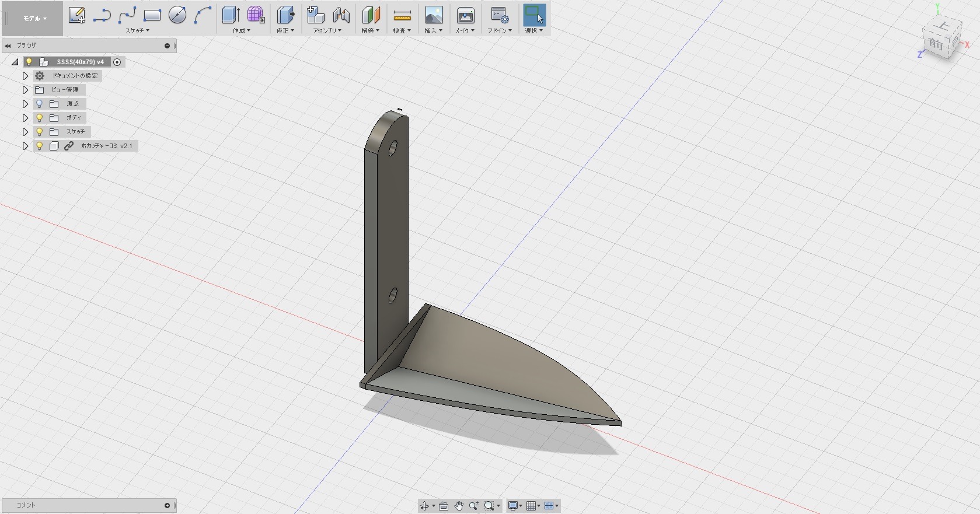Click the Look At icon
980x514 pixels.
coord(444,506)
